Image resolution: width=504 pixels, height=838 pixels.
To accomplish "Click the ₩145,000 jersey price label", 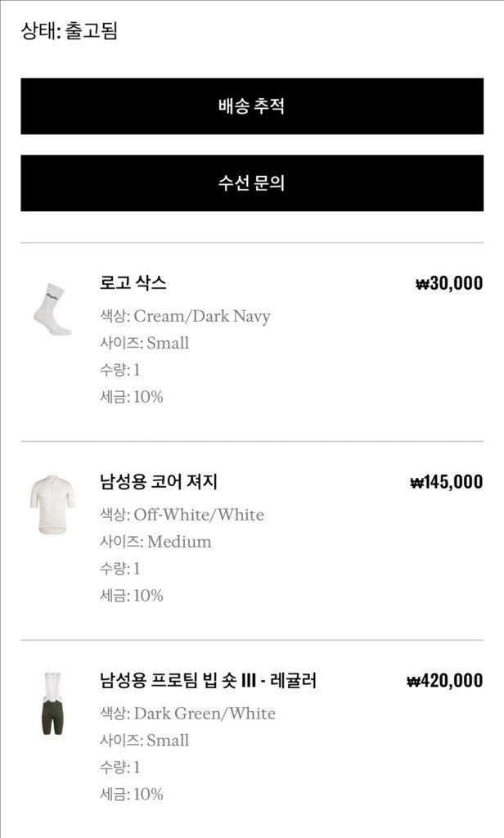I will [443, 483].
